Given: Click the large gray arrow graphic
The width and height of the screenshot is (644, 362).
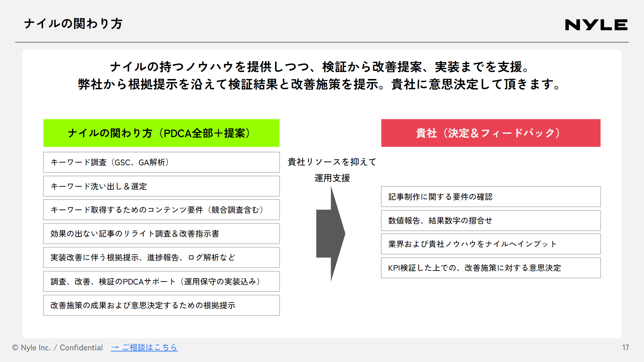Looking at the screenshot, I should coord(331,234).
